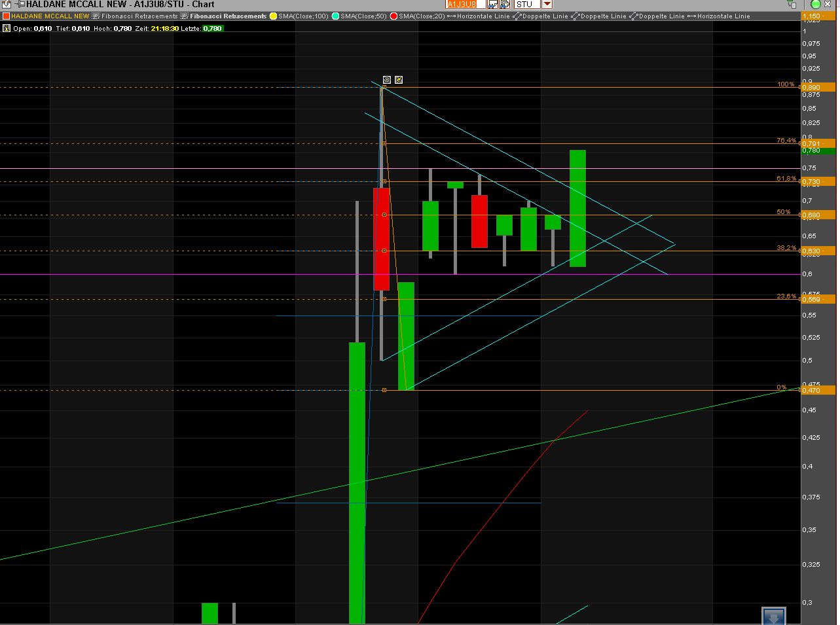Select the SMA(Close;100) legend label
The height and width of the screenshot is (625, 840).
[x=303, y=16]
